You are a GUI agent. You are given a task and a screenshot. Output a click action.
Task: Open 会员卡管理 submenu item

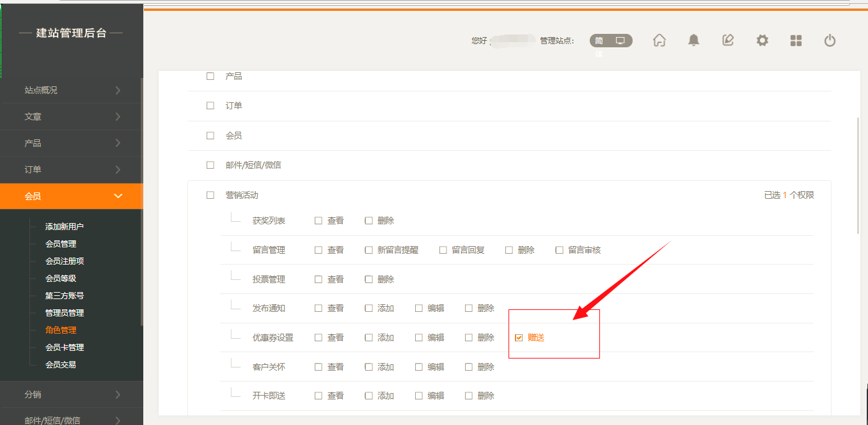pyautogui.click(x=65, y=347)
